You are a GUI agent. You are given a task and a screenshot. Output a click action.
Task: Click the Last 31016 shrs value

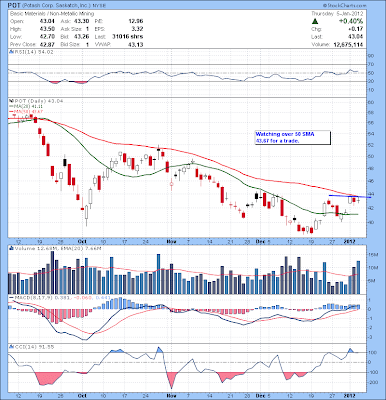point(128,37)
